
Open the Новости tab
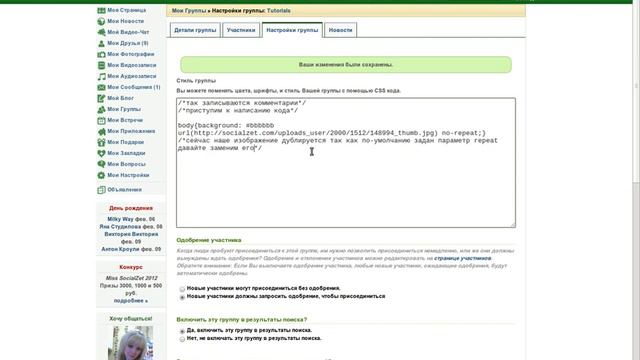(x=340, y=30)
